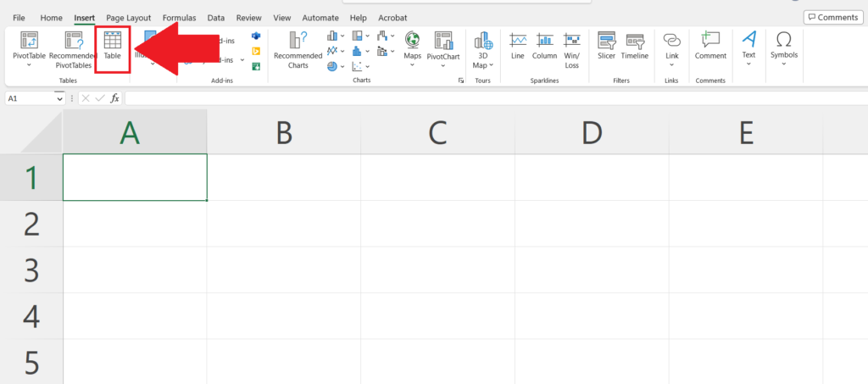Click inside the formula bar
The image size is (868, 384).
(x=492, y=98)
